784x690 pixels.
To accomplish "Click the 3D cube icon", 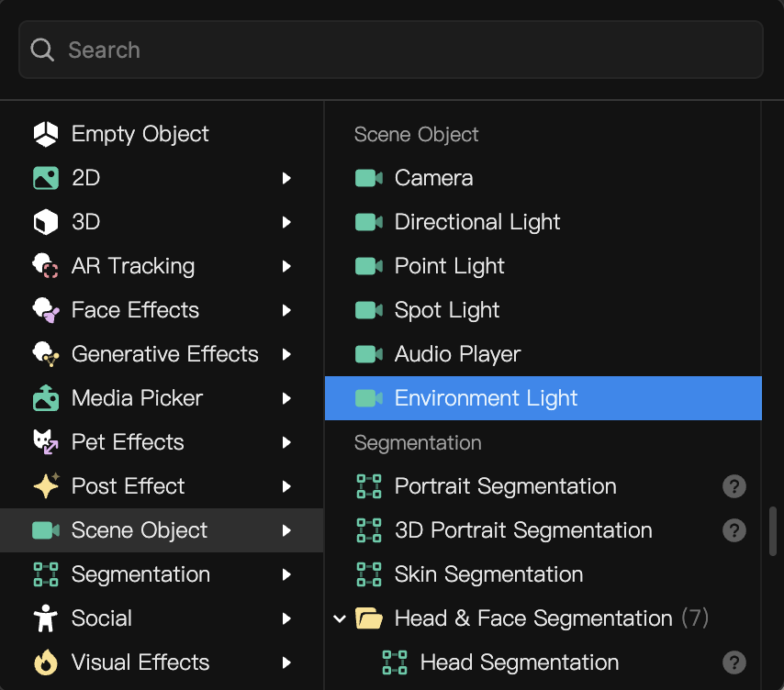I will pyautogui.click(x=46, y=222).
